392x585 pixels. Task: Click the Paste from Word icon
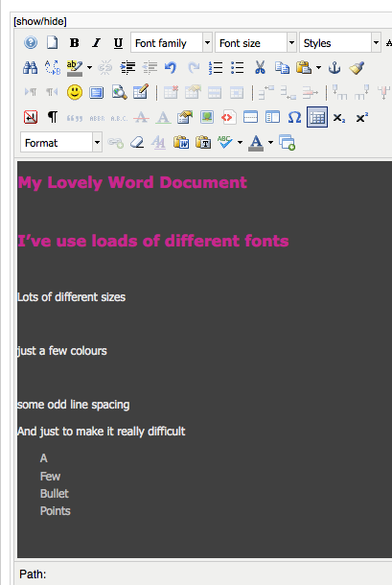click(181, 143)
